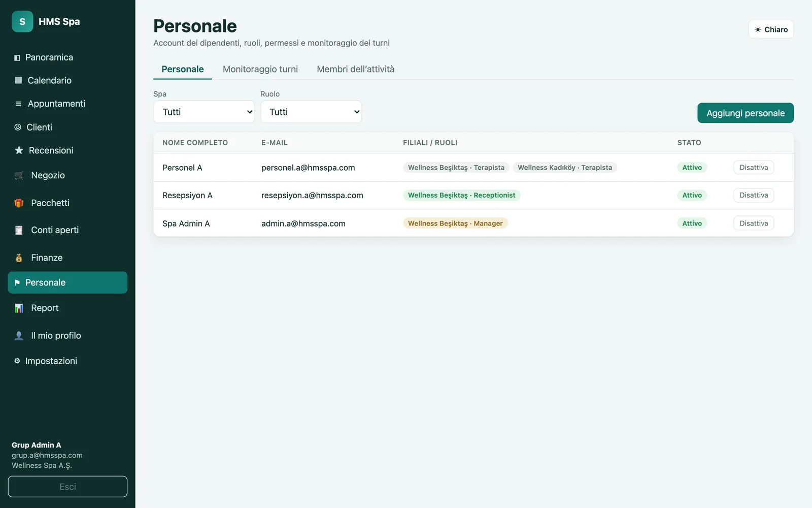812x508 pixels.
Task: Disattiva the Resepsiyon A account
Action: [x=754, y=195]
